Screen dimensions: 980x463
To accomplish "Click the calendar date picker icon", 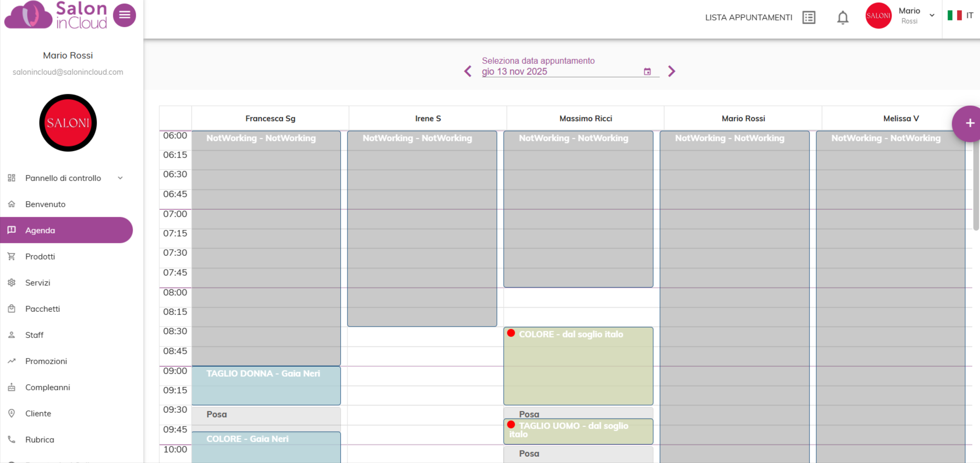I will 647,72.
